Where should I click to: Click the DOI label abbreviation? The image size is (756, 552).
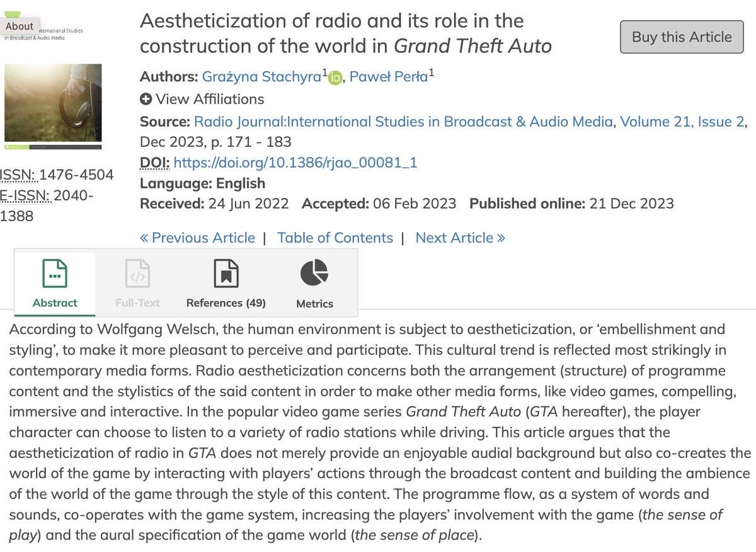point(155,163)
